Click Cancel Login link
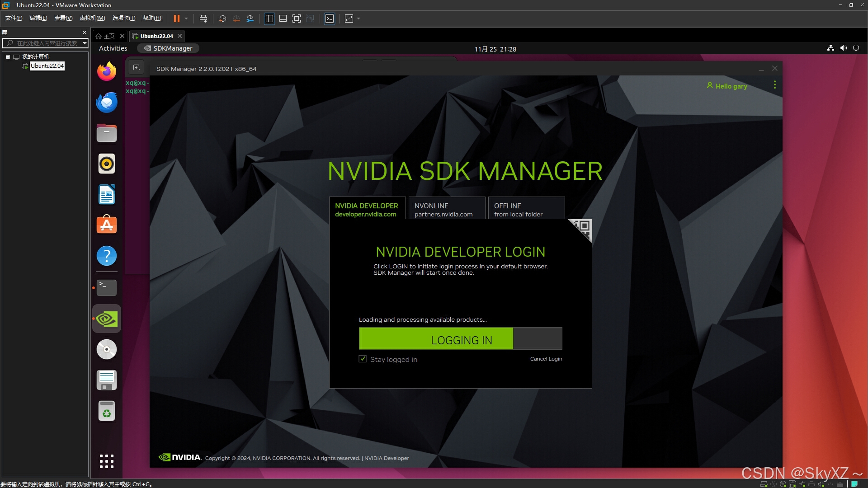The height and width of the screenshot is (488, 868). 546,359
